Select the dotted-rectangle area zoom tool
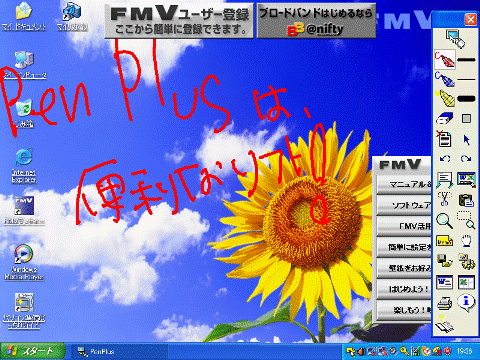The height and width of the screenshot is (360, 480). click(466, 220)
